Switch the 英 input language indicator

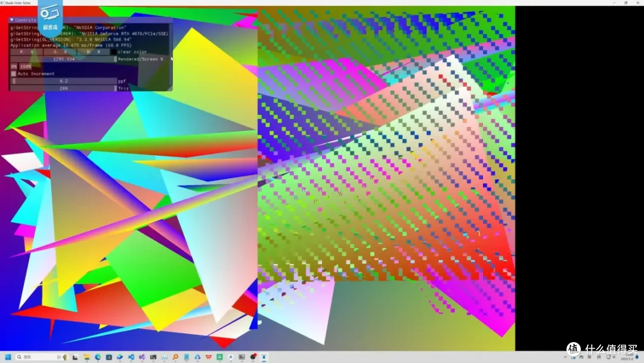588,357
